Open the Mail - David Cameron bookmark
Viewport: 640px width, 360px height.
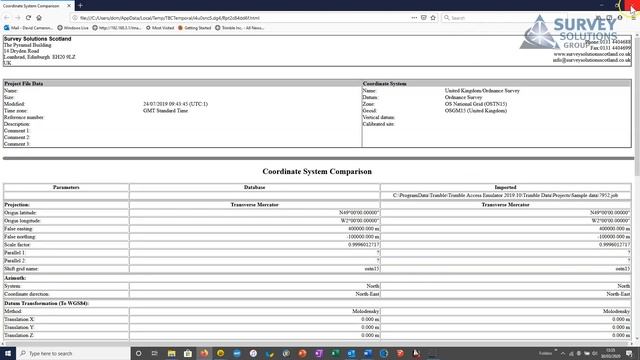pyautogui.click(x=28, y=28)
